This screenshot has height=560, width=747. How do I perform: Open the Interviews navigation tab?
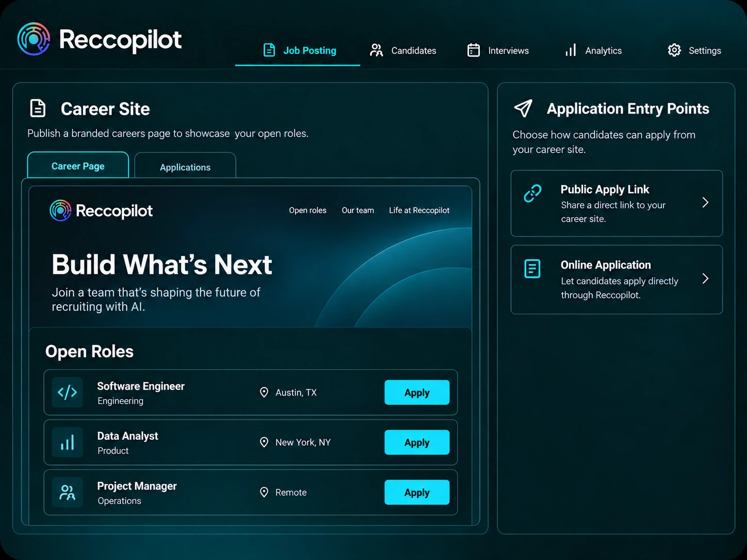498,51
